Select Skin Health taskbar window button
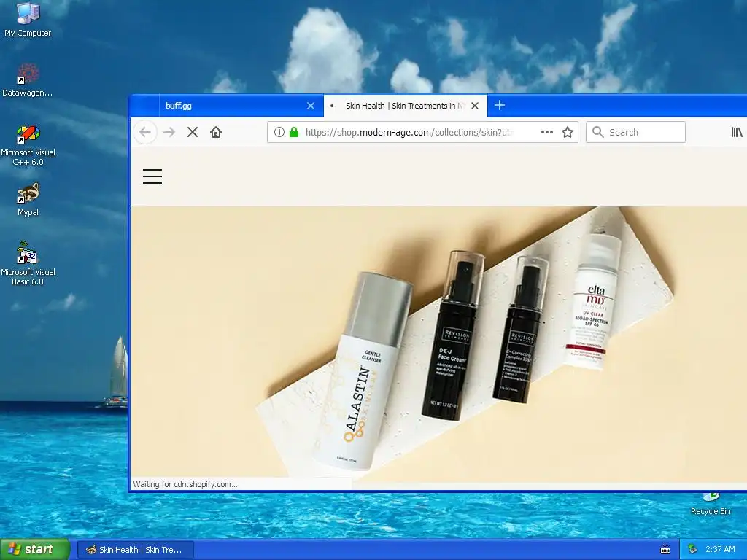This screenshot has height=560, width=747. point(135,550)
